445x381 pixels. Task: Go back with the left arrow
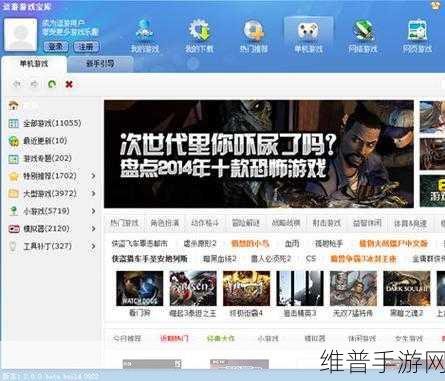pos(17,84)
